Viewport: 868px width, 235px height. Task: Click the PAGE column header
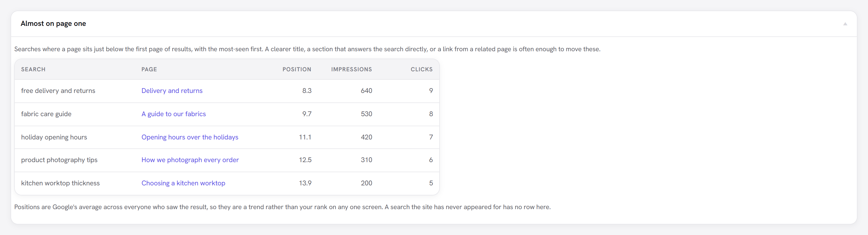pos(149,69)
